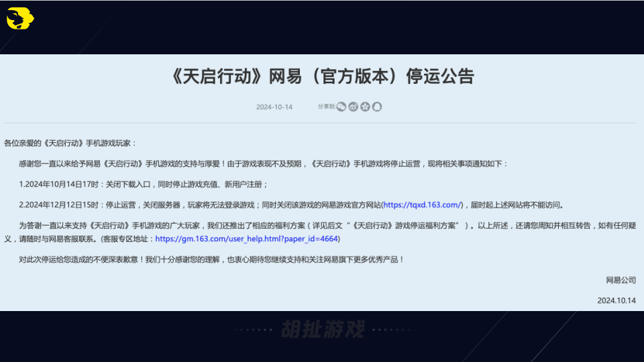Share to Qzone via star icon
Image resolution: width=644 pixels, height=362 pixels.
(365, 107)
